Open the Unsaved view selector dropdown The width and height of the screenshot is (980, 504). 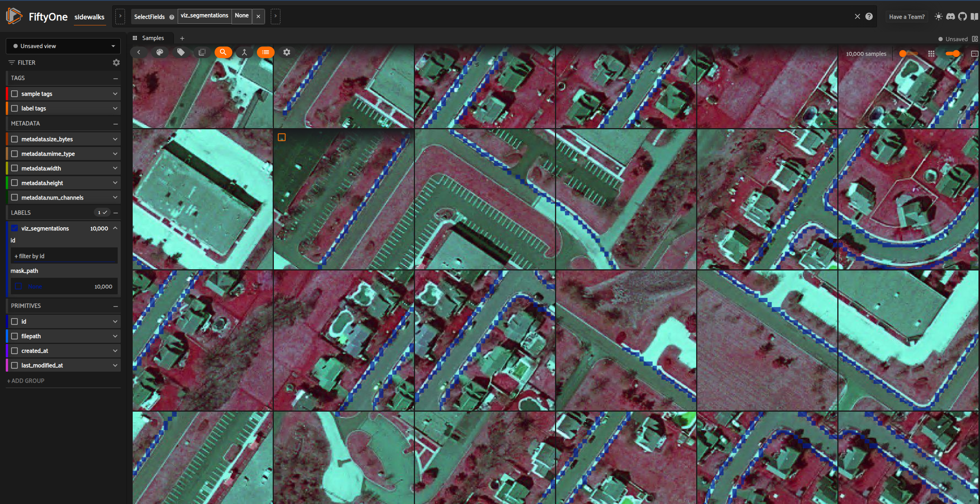pos(63,46)
